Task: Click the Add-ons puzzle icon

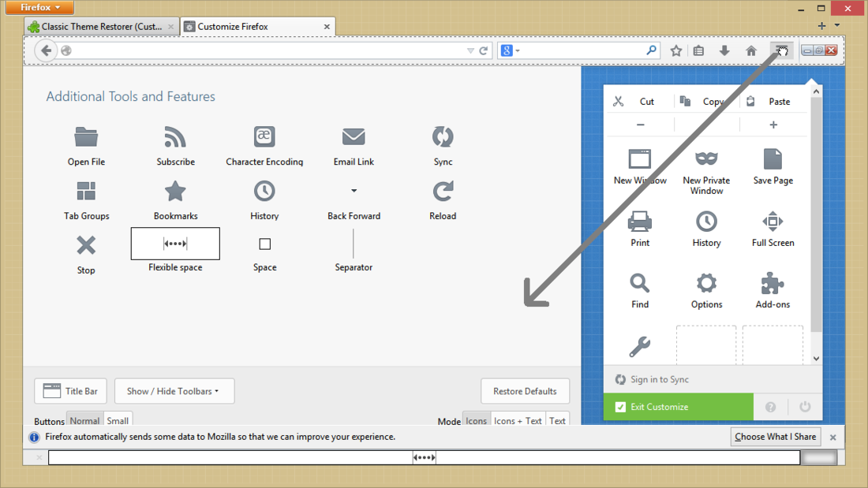Action: [773, 283]
